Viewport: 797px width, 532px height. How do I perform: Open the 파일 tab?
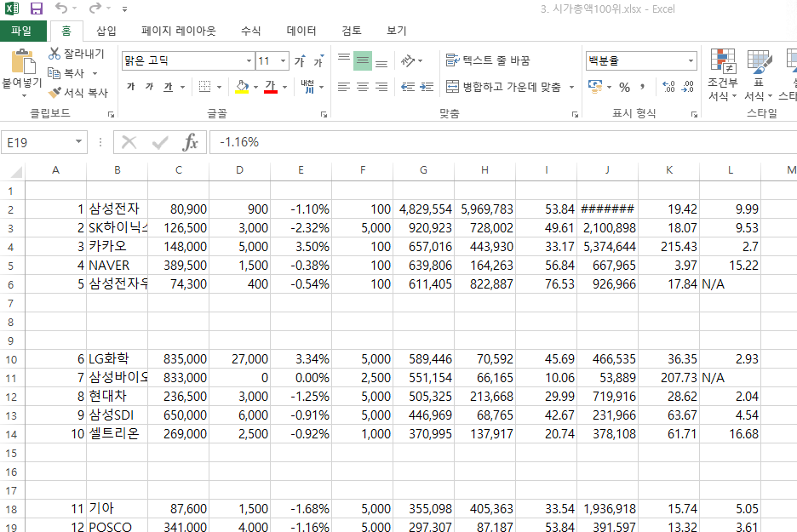(x=21, y=31)
